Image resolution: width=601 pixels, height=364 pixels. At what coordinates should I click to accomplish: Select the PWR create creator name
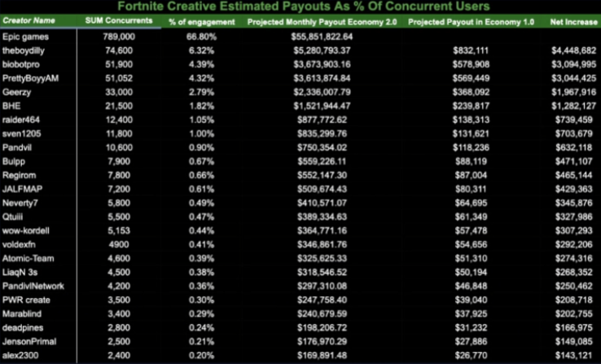(x=26, y=300)
